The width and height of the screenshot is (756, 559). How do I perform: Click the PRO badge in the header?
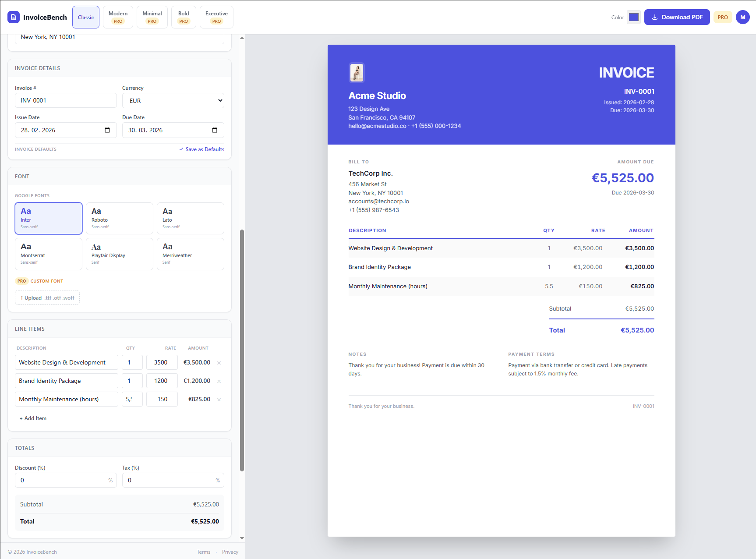723,17
